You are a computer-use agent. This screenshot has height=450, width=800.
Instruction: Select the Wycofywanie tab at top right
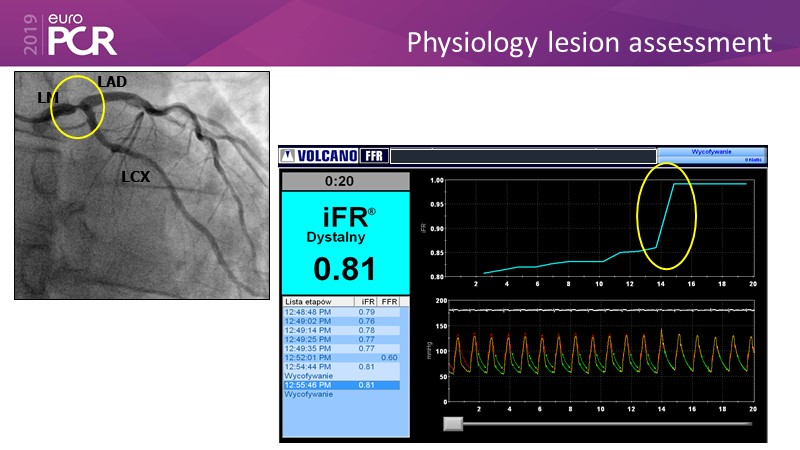[706, 154]
